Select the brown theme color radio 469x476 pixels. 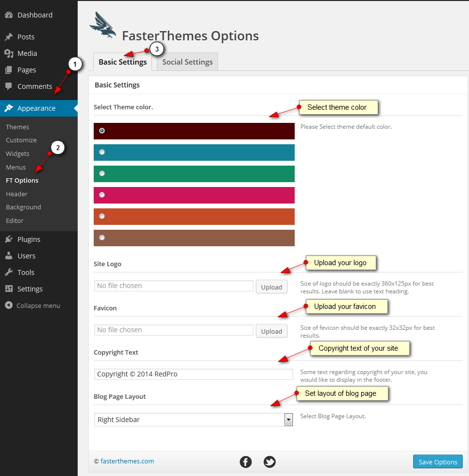102,238
